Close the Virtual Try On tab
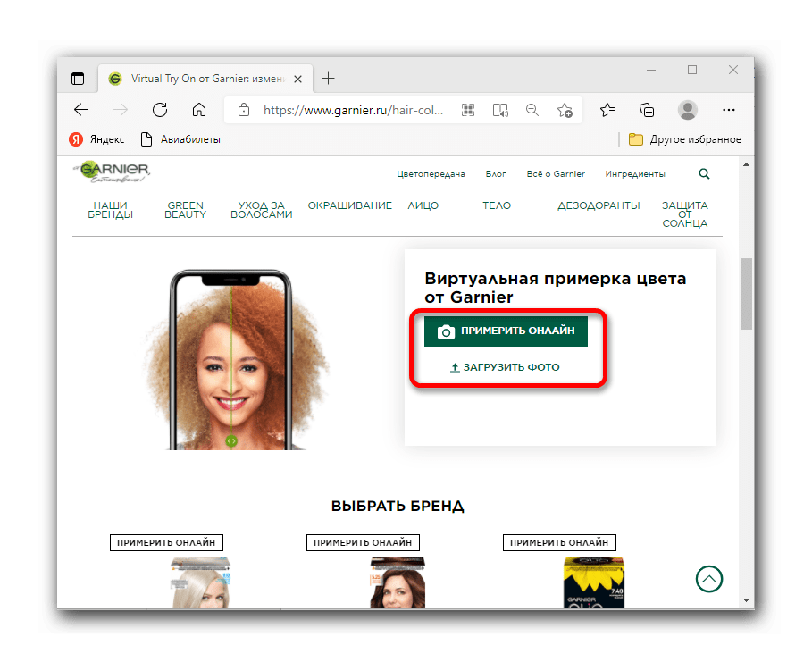This screenshot has width=812, height=662. point(297,79)
